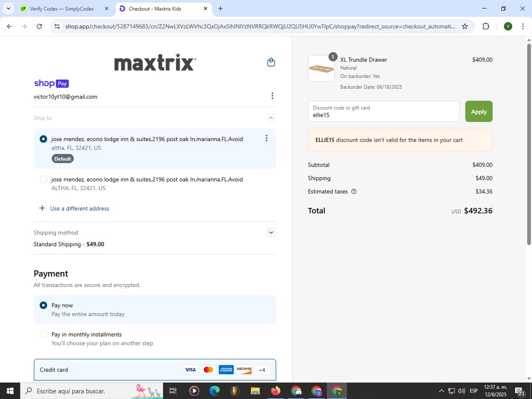Screen dimensions: 532x399
Task: Click the Discover card icon
Action: (244, 370)
